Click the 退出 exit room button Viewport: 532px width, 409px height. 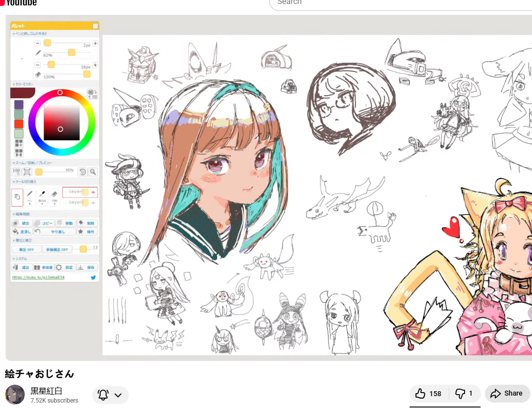(22, 267)
